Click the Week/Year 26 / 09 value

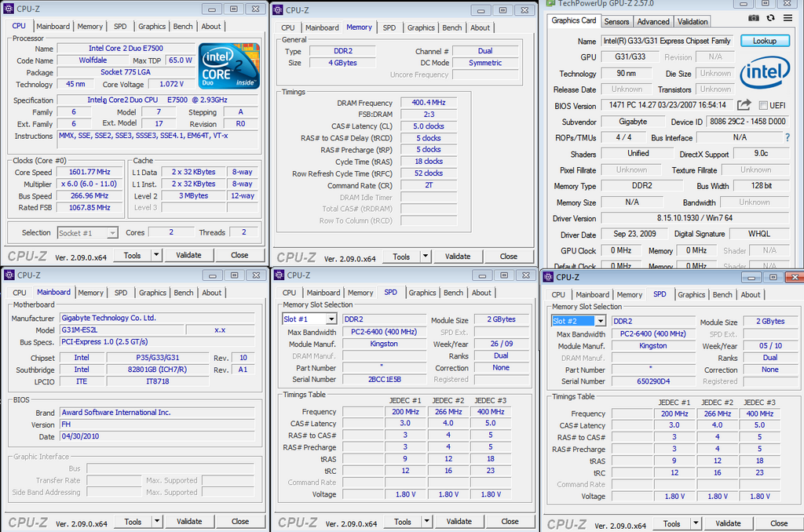coord(501,344)
